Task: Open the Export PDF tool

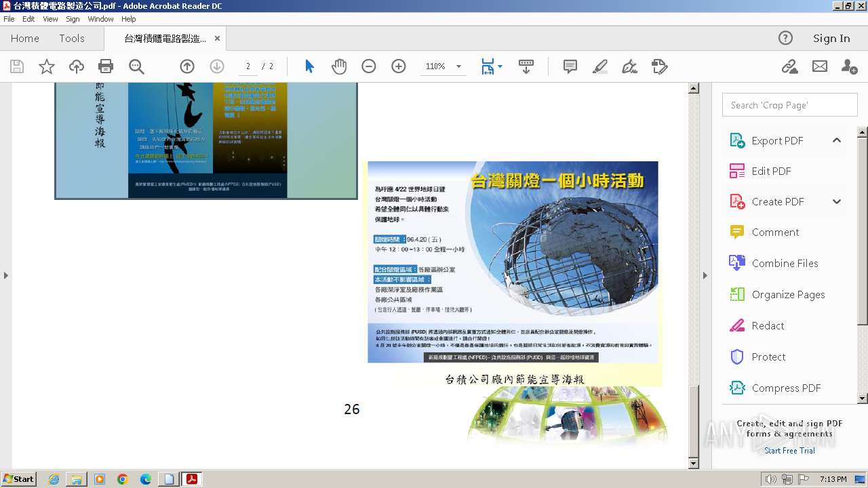Action: 777,140
